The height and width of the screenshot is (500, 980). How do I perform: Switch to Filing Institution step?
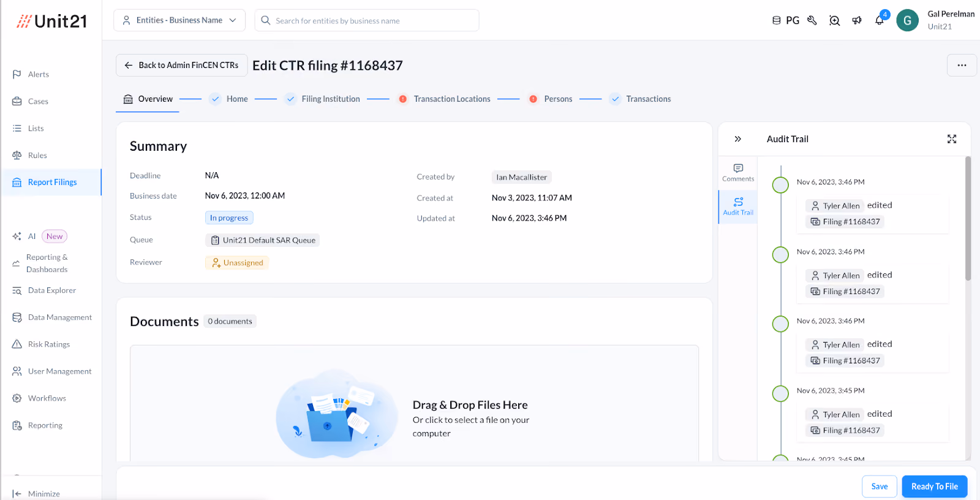click(x=322, y=99)
